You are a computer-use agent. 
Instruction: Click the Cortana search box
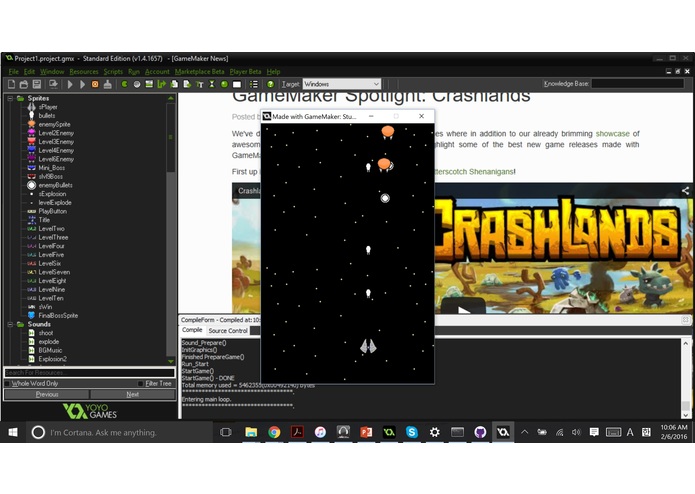pos(120,432)
